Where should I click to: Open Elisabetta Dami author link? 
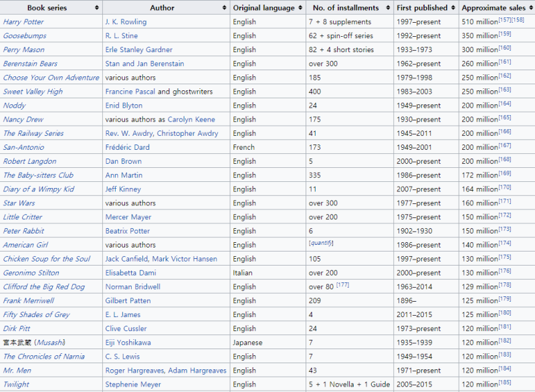pos(130,274)
